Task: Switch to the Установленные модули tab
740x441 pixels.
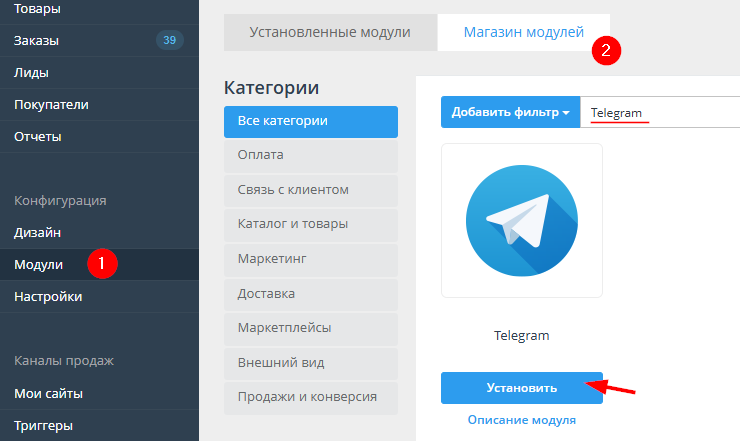Action: click(330, 32)
